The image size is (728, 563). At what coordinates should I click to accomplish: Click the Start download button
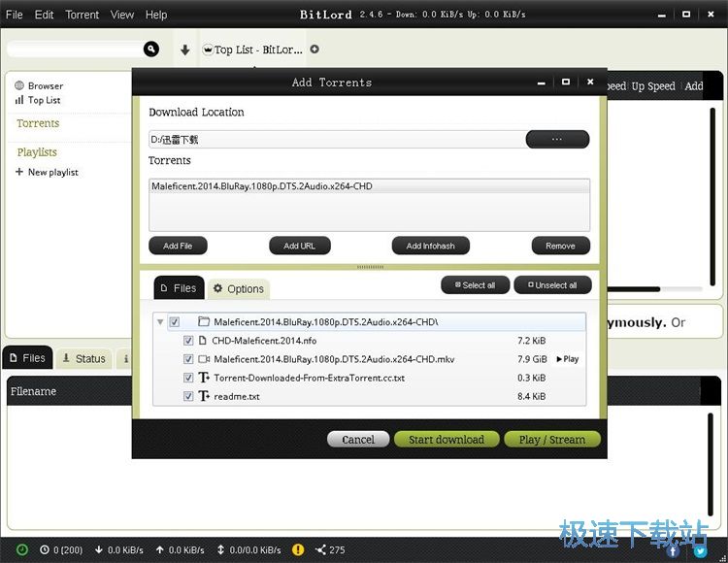pos(447,439)
